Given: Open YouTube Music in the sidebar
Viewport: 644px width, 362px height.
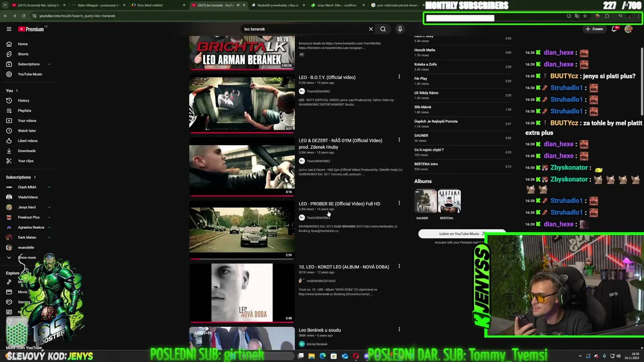Looking at the screenshot, I should click(x=29, y=74).
